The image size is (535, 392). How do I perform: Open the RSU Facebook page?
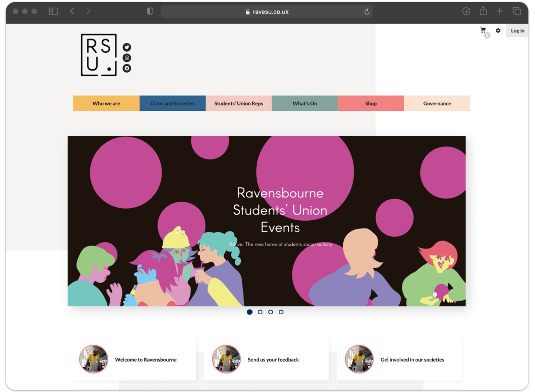(x=127, y=68)
